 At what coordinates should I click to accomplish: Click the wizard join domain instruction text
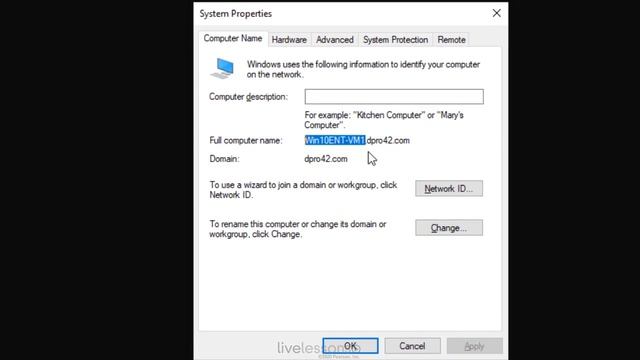coord(303,190)
